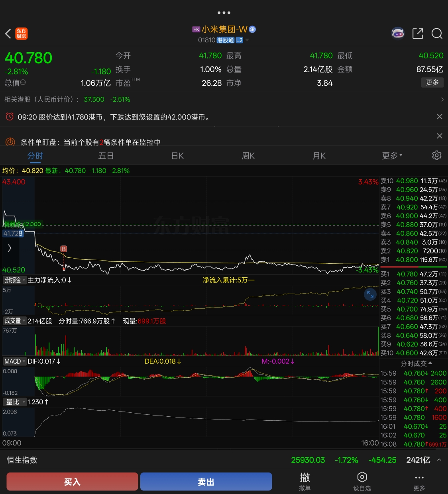Select the 卖1 40.800 order row
Viewport: 448px width, 494px height.
coord(414,260)
